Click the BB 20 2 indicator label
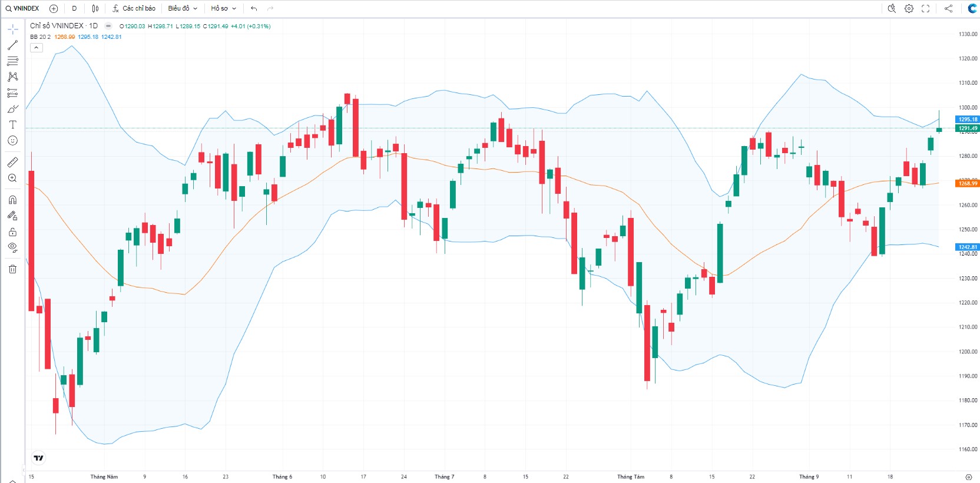This screenshot has width=980, height=483. point(40,37)
